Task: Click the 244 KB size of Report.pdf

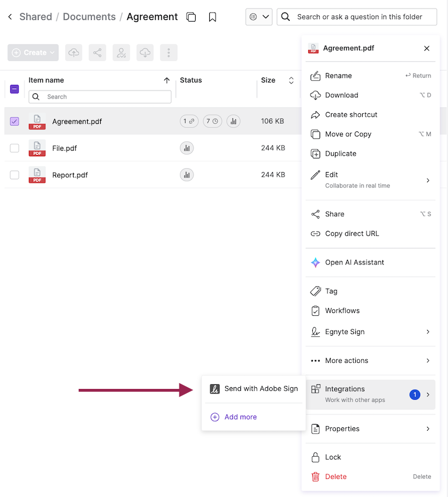Action: [x=273, y=175]
